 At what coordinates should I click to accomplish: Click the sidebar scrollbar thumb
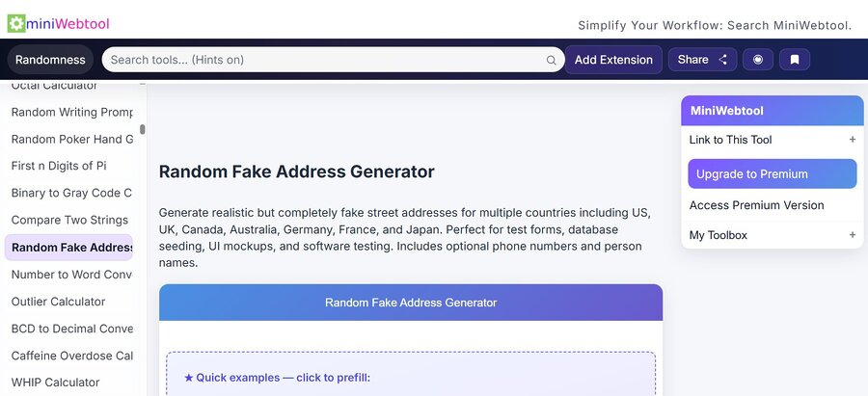pyautogui.click(x=143, y=129)
